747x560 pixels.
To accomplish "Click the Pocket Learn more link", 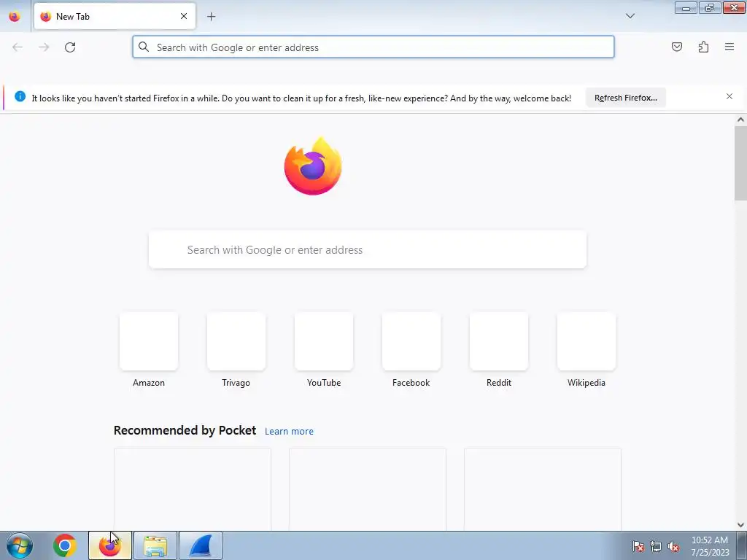I will tap(289, 431).
